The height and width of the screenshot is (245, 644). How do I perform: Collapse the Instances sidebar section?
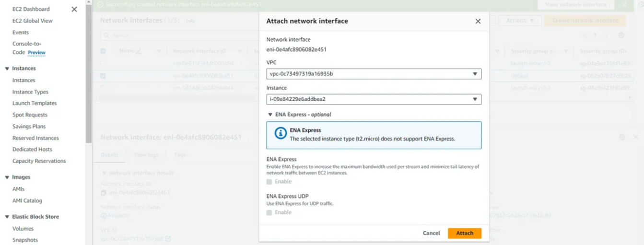click(7, 69)
